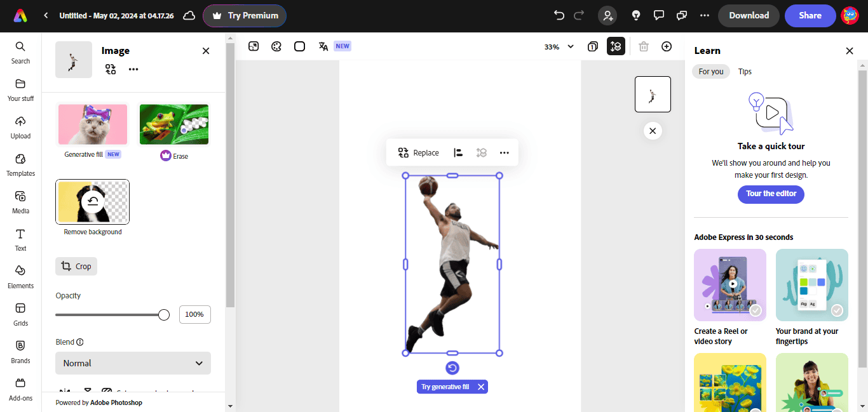Open the Brands panel
The height and width of the screenshot is (412, 868).
point(20,352)
